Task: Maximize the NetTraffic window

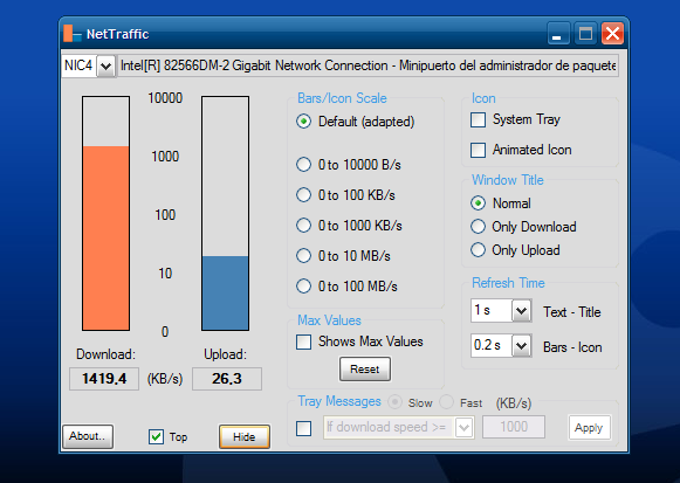Action: 585,34
